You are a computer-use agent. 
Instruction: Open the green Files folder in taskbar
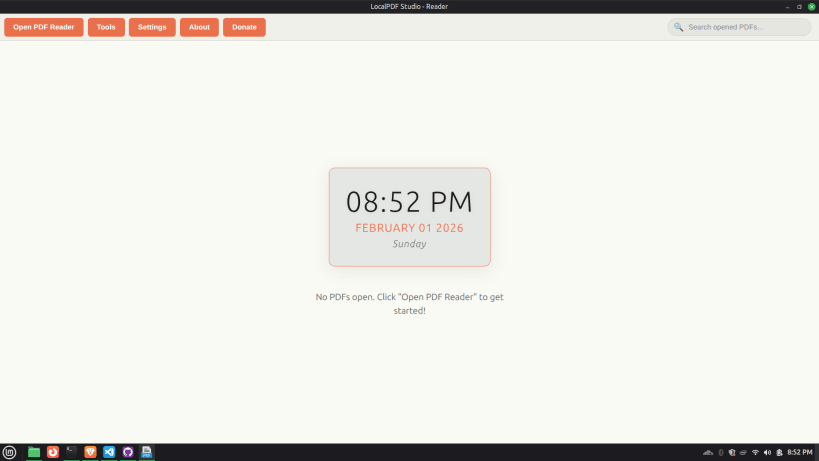pyautogui.click(x=34, y=452)
